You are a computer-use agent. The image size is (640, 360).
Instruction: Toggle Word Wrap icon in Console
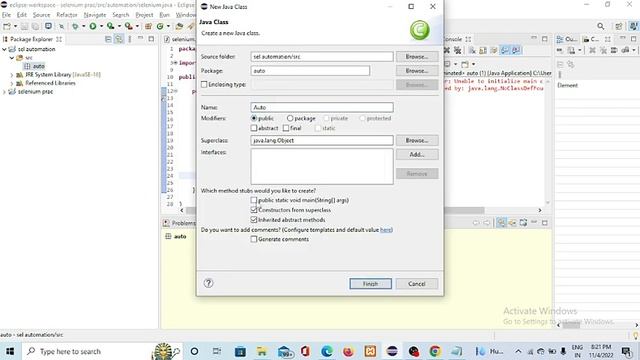494,50
